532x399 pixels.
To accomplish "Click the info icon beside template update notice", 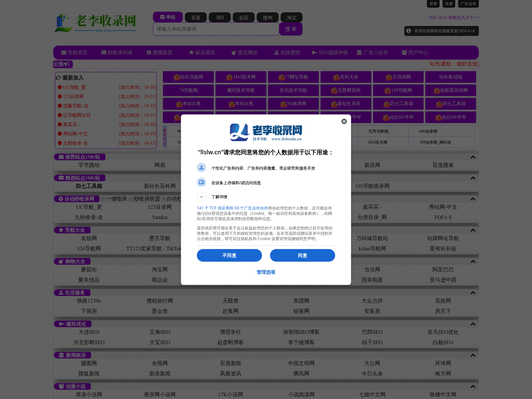I will [x=409, y=31].
